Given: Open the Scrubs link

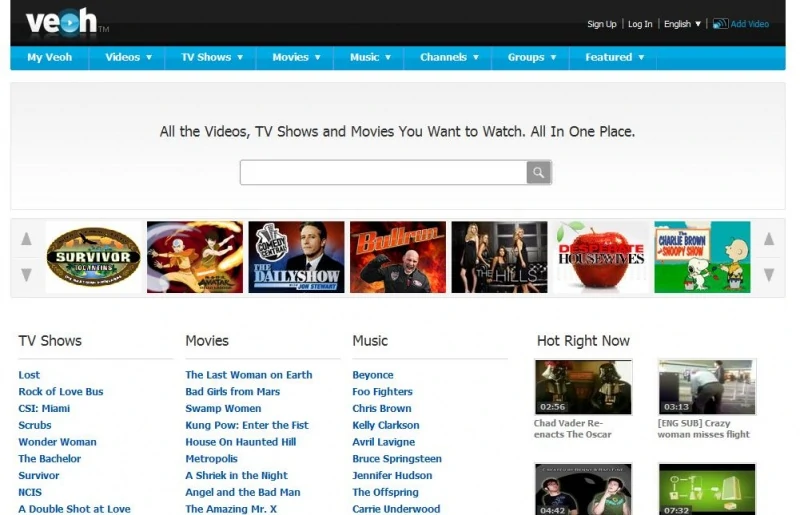Looking at the screenshot, I should click(35, 425).
